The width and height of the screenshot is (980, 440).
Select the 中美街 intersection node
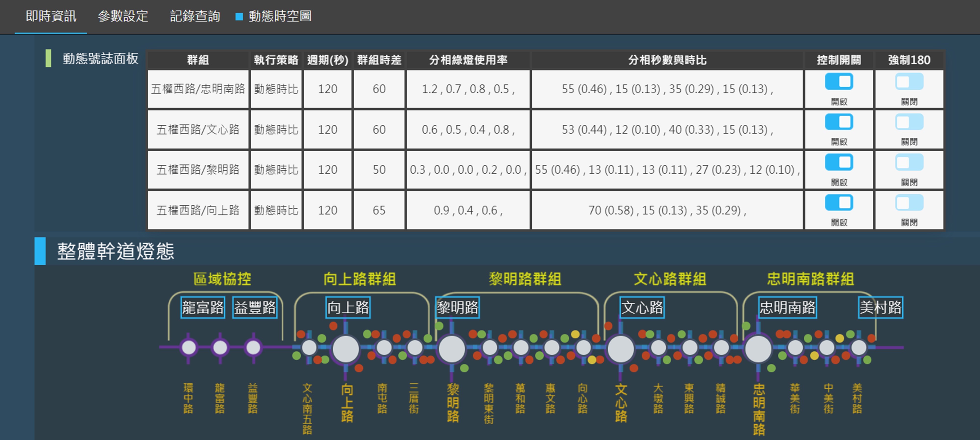827,348
